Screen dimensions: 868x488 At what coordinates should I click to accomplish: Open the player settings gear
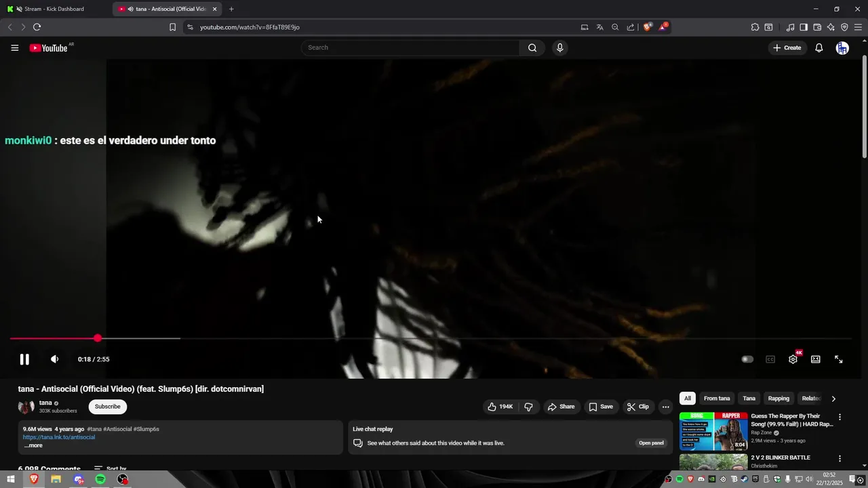tap(793, 359)
